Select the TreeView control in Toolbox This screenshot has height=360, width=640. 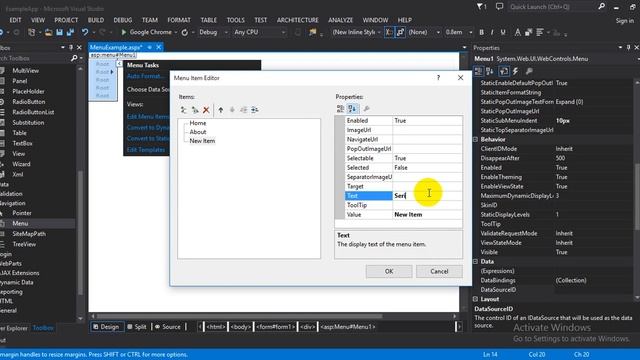click(24, 244)
